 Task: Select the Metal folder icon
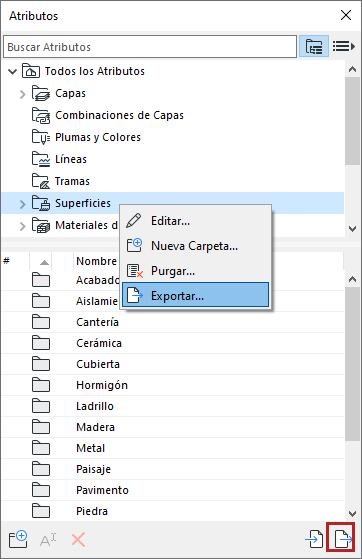coord(41,448)
